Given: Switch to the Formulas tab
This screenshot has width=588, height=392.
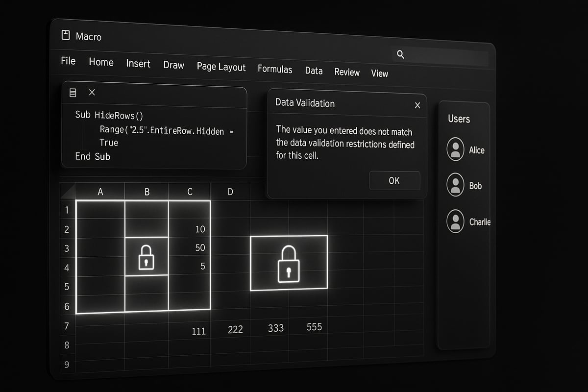Looking at the screenshot, I should click(x=275, y=70).
